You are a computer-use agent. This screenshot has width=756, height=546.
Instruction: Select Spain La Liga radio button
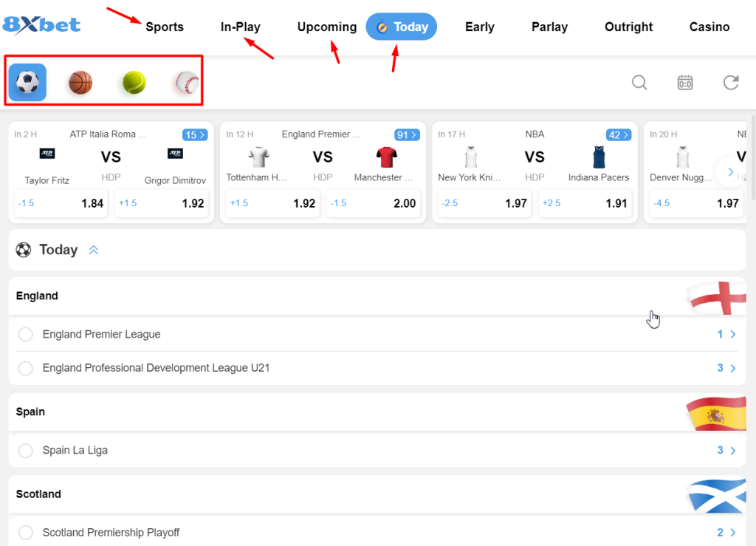26,451
